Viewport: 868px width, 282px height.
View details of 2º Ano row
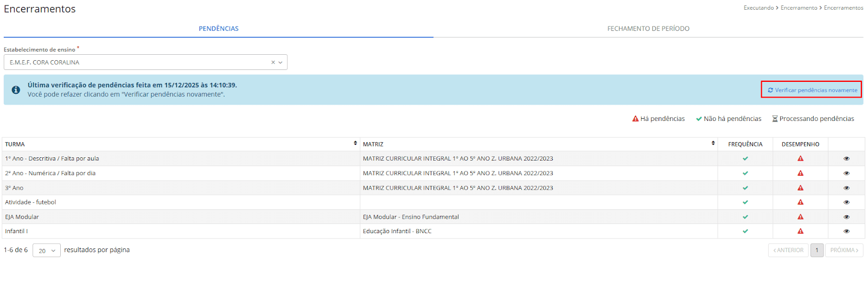[x=846, y=174]
